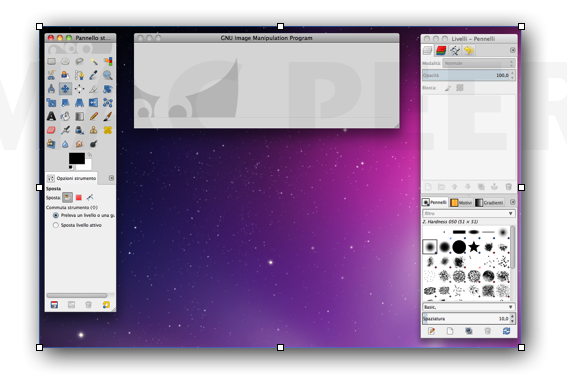Click the Opacità value stepper arrows
Screen dimensions: 567x378
(x=512, y=75)
